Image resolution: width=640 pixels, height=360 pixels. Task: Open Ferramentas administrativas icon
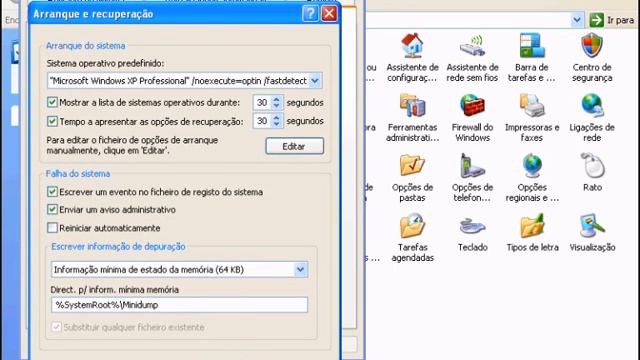click(x=412, y=105)
